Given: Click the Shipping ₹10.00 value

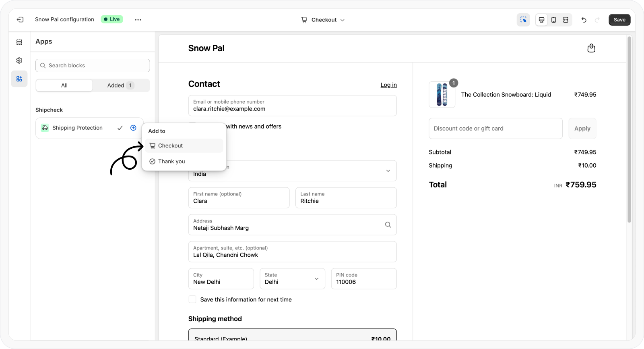Looking at the screenshot, I should click(587, 165).
